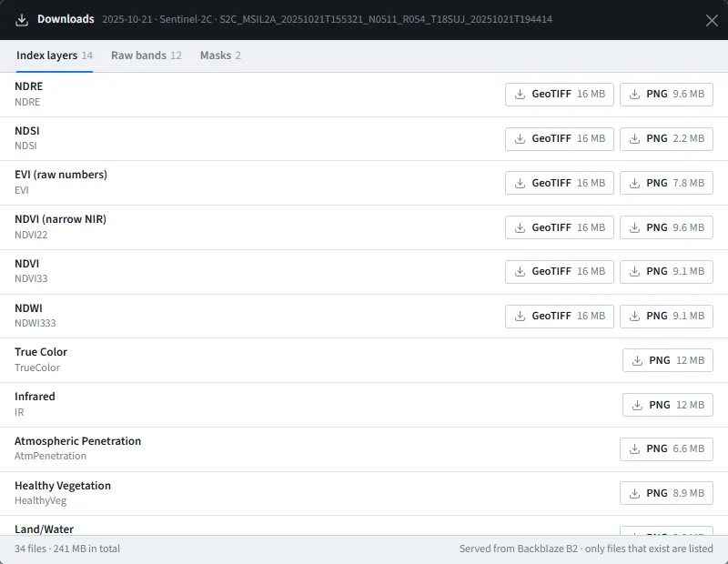The image size is (728, 564).
Task: Open the Raw bands tab
Action: pyautogui.click(x=147, y=55)
